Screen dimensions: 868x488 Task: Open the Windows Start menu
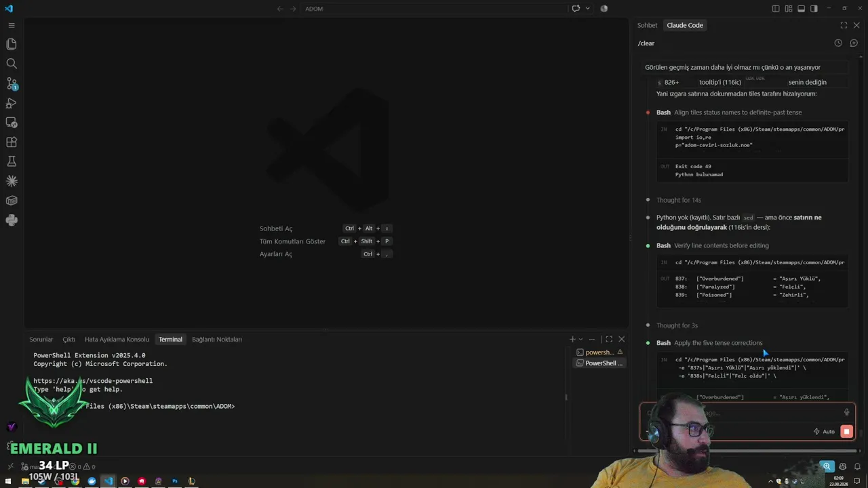point(8,481)
